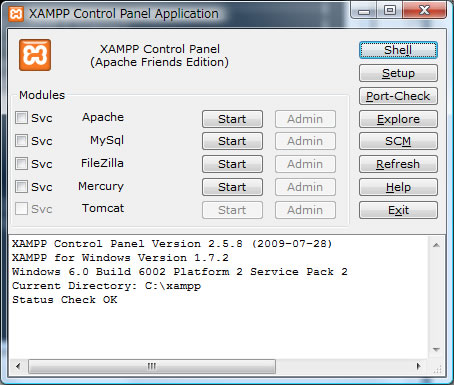Click the horizontal scroll right arrow

(x=419, y=366)
